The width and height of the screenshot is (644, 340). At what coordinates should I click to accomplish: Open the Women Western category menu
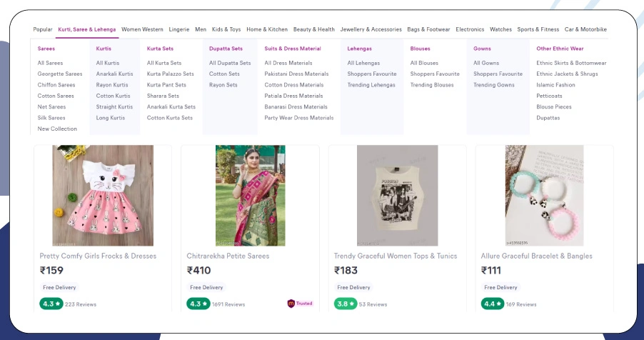(142, 29)
